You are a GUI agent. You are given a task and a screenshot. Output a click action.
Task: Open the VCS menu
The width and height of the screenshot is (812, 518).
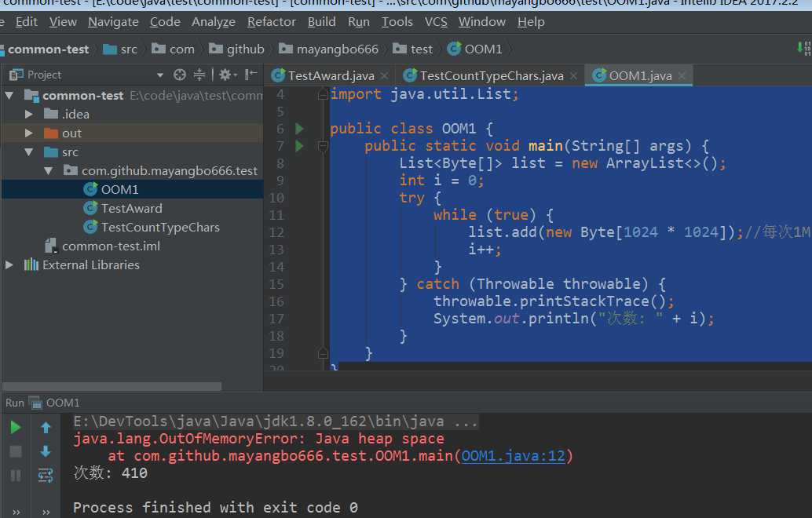point(436,22)
